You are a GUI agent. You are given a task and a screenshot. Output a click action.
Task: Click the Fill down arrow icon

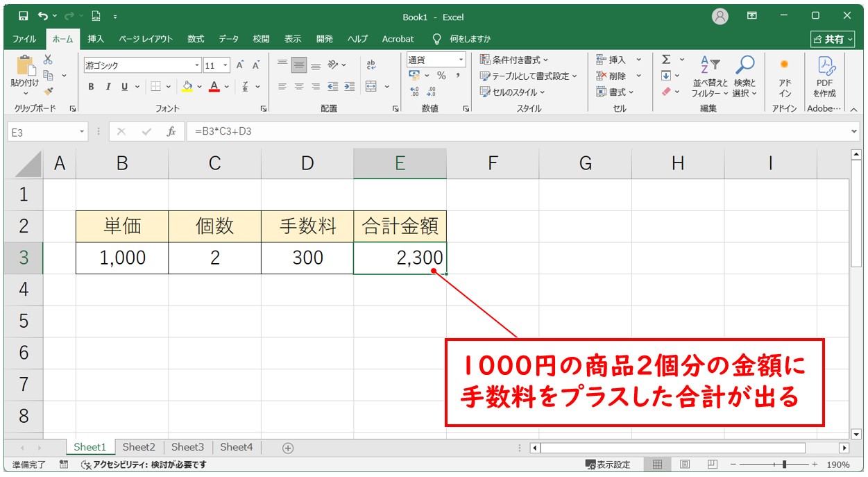(666, 76)
